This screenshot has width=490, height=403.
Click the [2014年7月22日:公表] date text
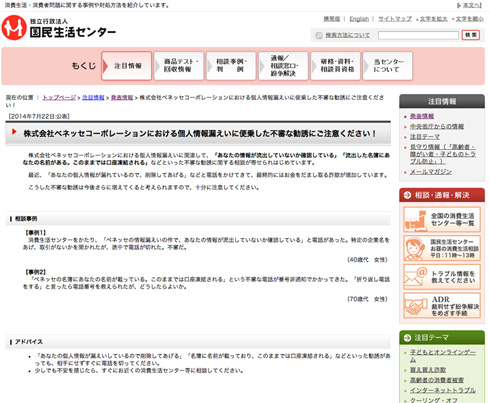(39, 116)
